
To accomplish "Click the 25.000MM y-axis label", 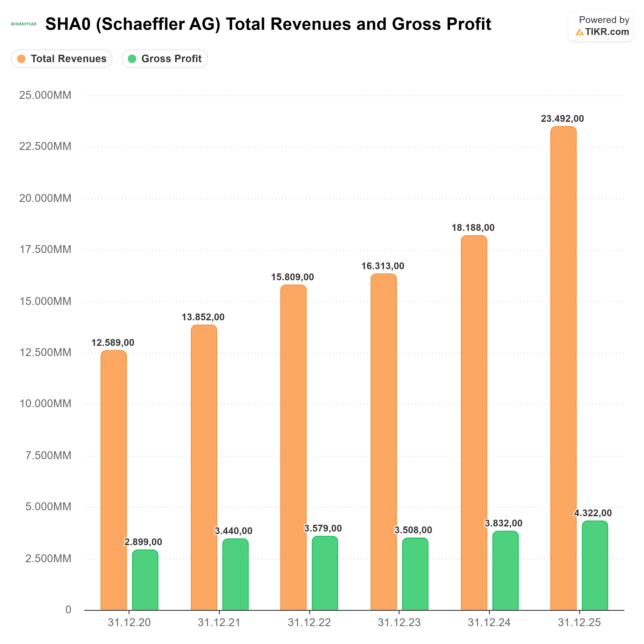I will click(45, 95).
